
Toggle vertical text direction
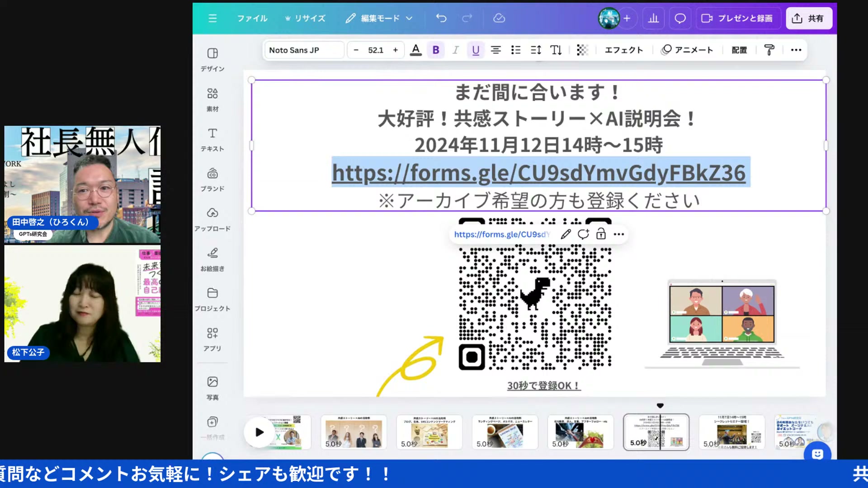[556, 50]
